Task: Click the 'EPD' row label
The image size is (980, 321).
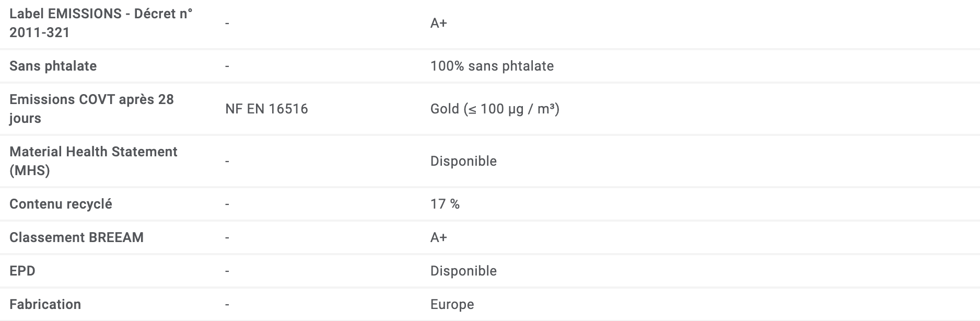Action: point(22,271)
